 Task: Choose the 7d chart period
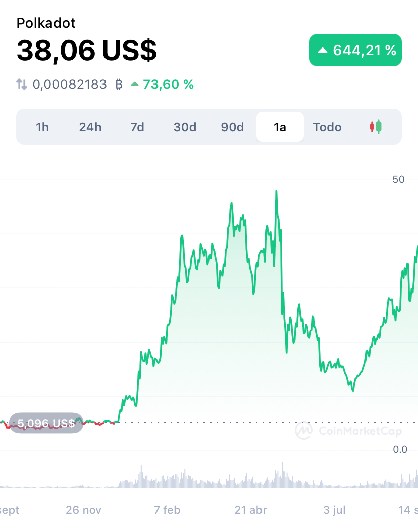[x=137, y=127]
